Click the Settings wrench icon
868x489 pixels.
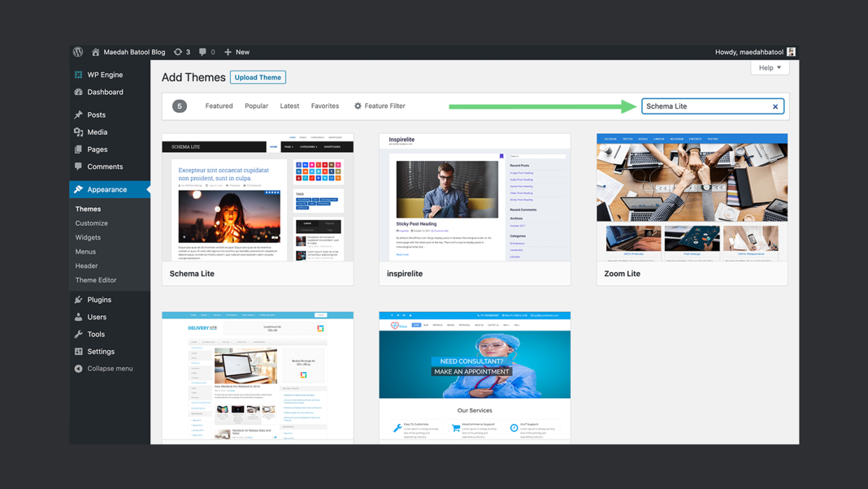coord(78,351)
